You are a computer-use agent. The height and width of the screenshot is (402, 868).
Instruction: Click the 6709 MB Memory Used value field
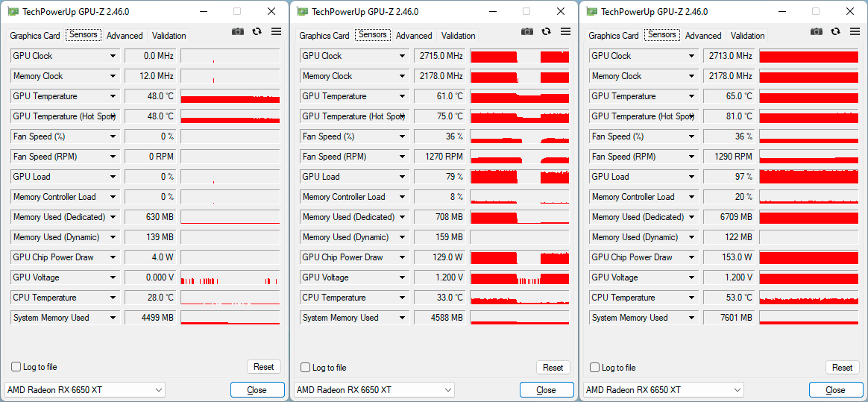point(729,217)
